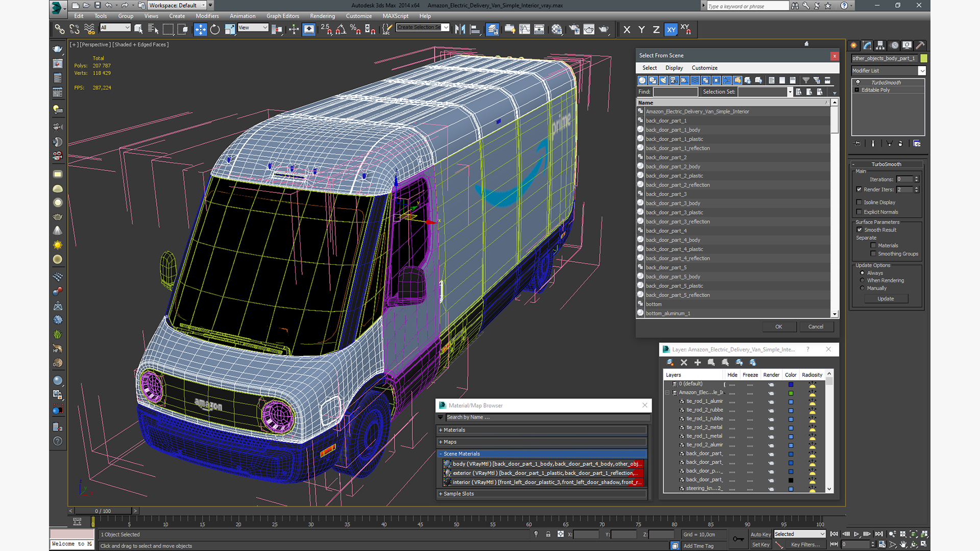Click the Set Key button

(x=761, y=544)
